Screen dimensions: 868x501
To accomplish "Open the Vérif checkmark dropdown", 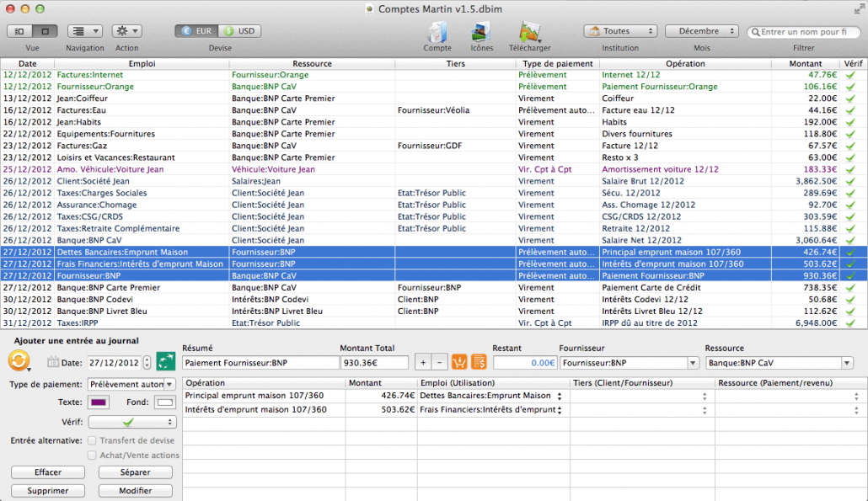I will click(x=132, y=422).
